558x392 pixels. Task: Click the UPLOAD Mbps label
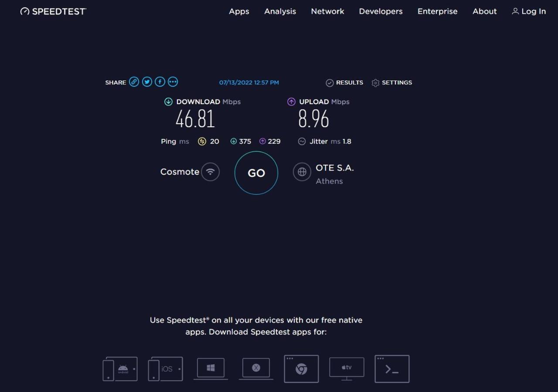pos(324,101)
